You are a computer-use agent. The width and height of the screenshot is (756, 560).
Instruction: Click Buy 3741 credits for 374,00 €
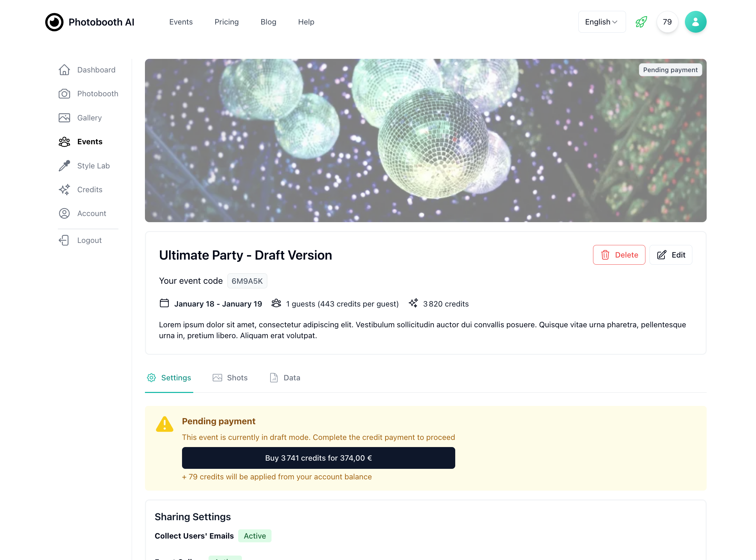[x=318, y=458]
